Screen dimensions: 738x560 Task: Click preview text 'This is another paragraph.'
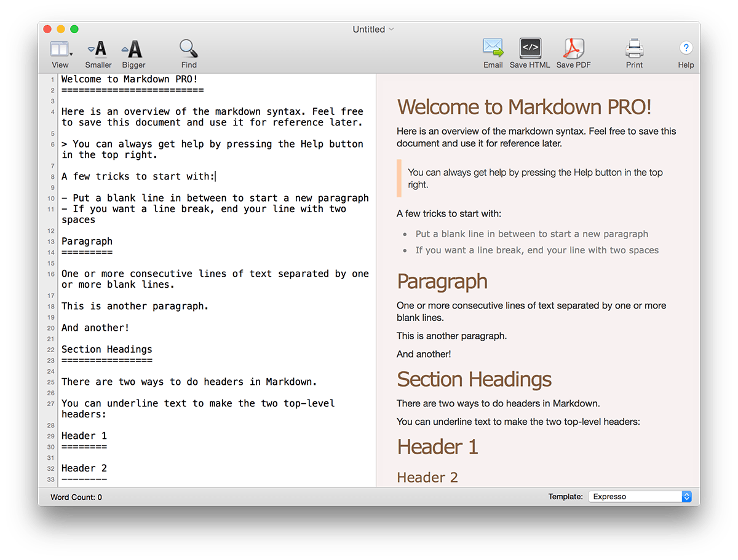(451, 336)
